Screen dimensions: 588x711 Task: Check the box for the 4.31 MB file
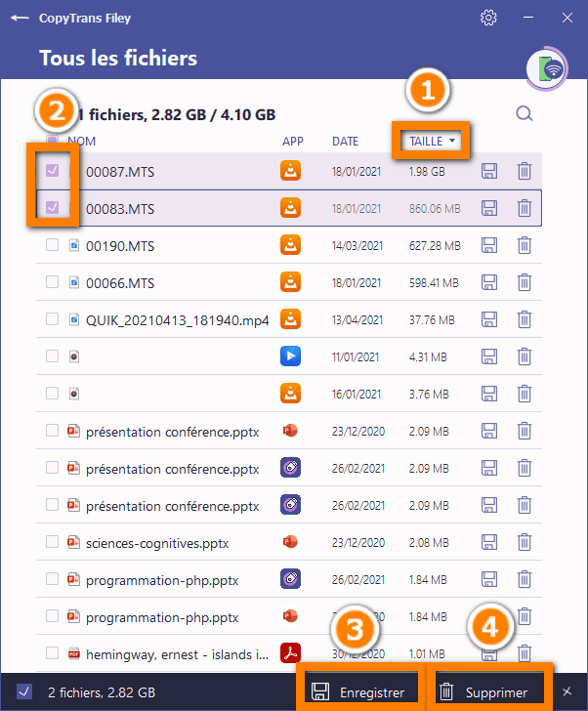52,355
